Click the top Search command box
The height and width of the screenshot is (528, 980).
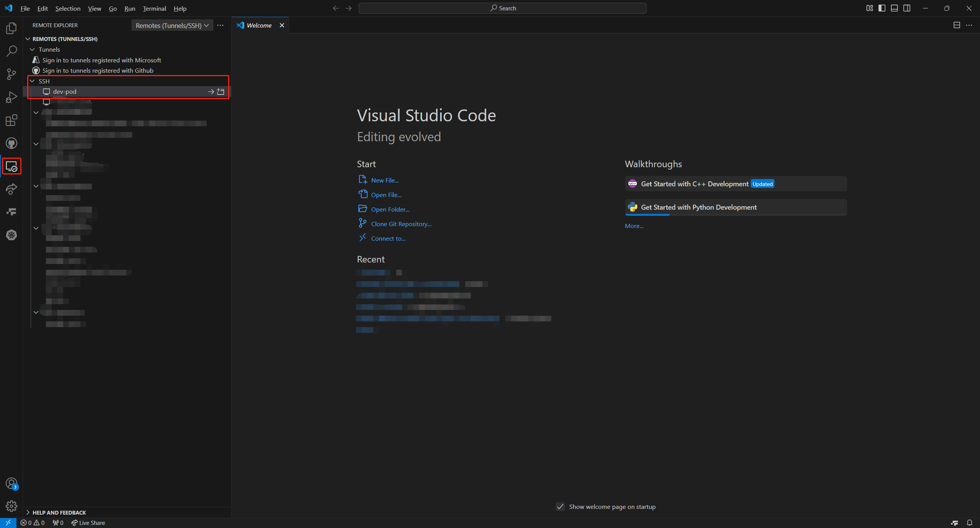pos(502,8)
